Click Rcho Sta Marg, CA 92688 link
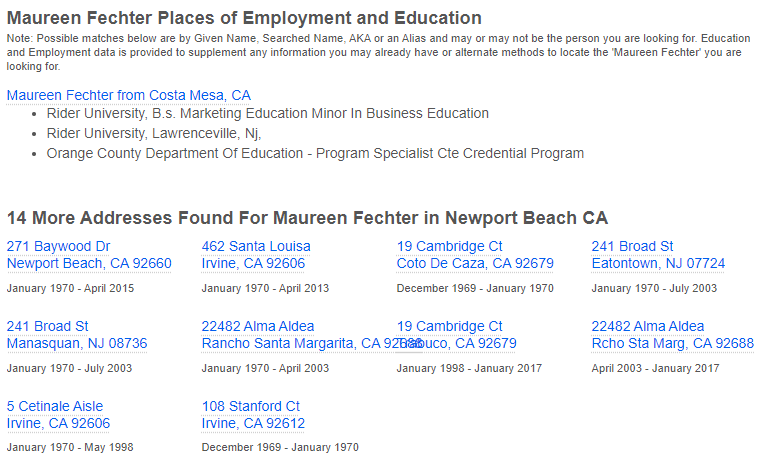 tap(673, 343)
